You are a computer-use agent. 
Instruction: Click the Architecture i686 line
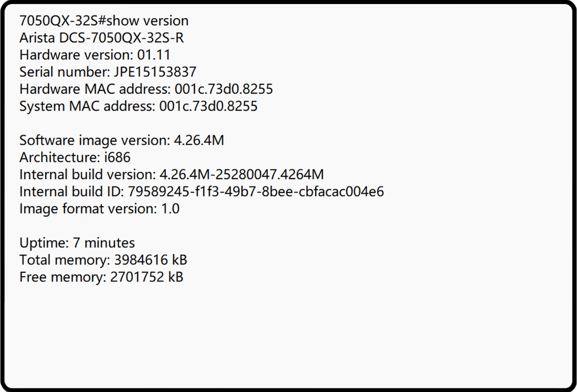coord(75,157)
